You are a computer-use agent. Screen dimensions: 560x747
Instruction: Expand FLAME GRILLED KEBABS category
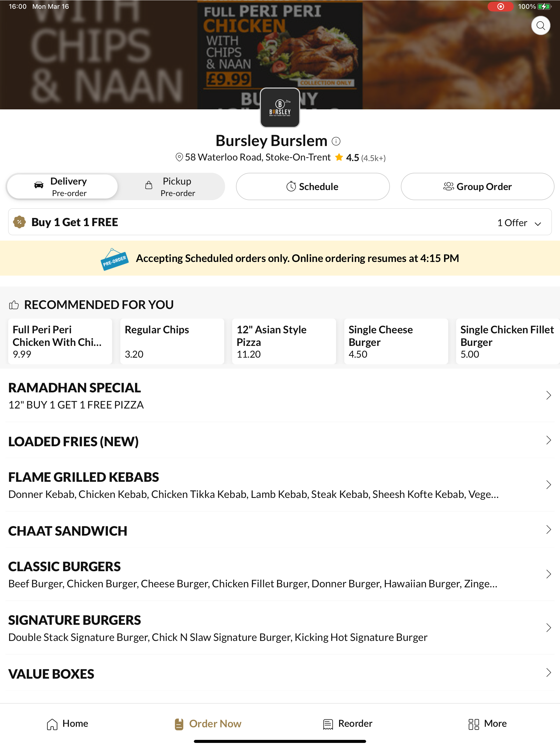[280, 485]
